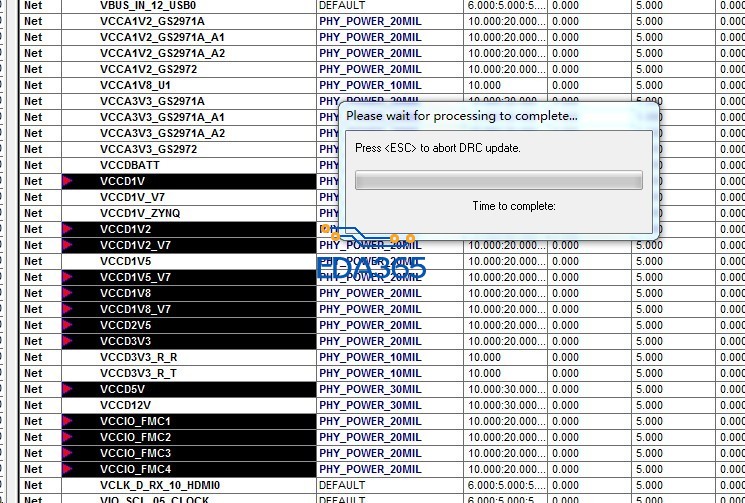The width and height of the screenshot is (745, 503).
Task: Click the red arrow marker beside VCCD3V3
Action: click(x=67, y=341)
